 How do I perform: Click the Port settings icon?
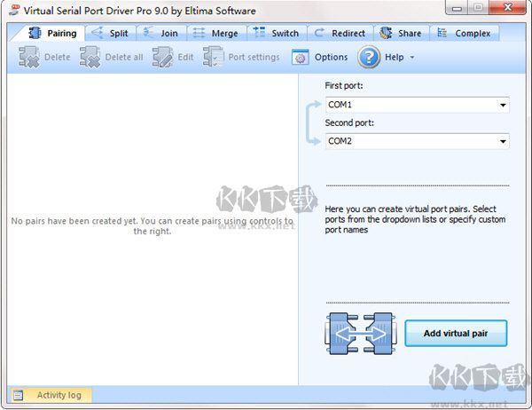click(213, 57)
